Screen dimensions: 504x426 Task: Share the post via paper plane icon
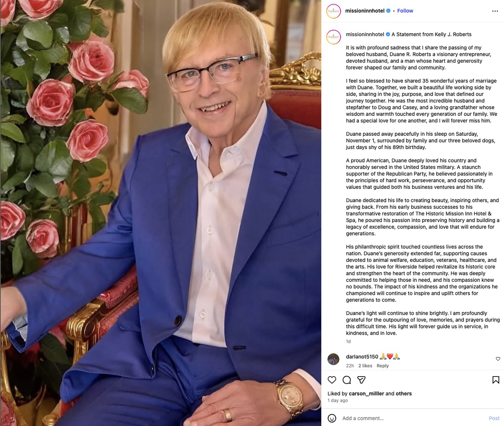coord(361,380)
